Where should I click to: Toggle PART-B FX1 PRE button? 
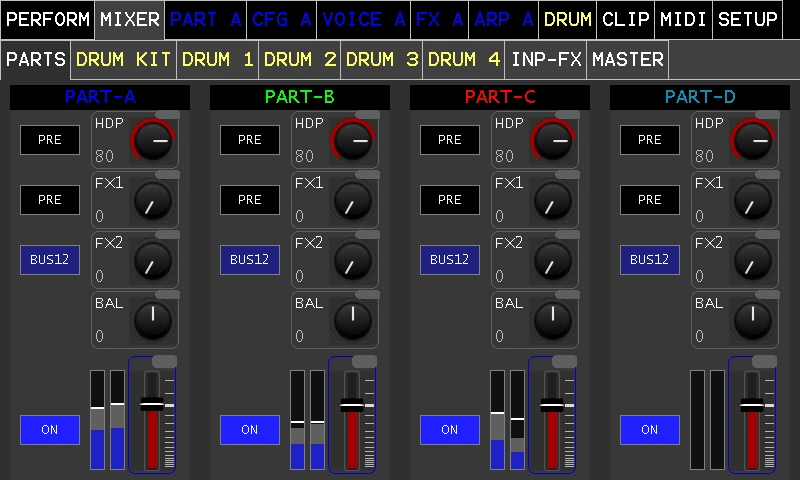pyautogui.click(x=250, y=200)
